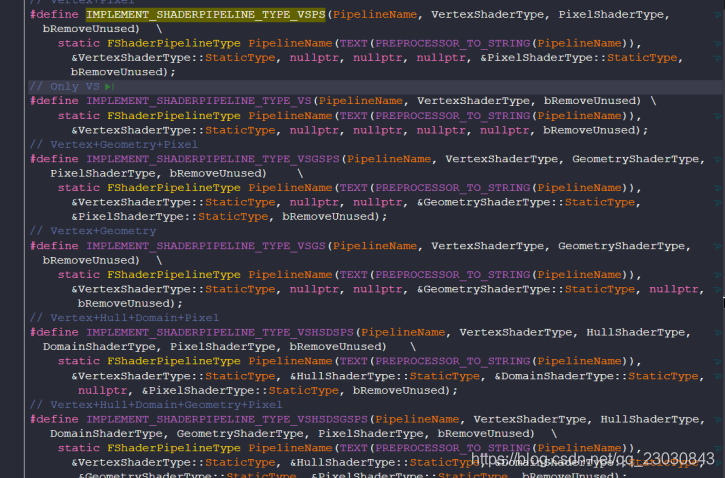This screenshot has width=725, height=478.
Task: Click PixelShaderType in the VSPS macro parameter list
Action: (x=611, y=14)
